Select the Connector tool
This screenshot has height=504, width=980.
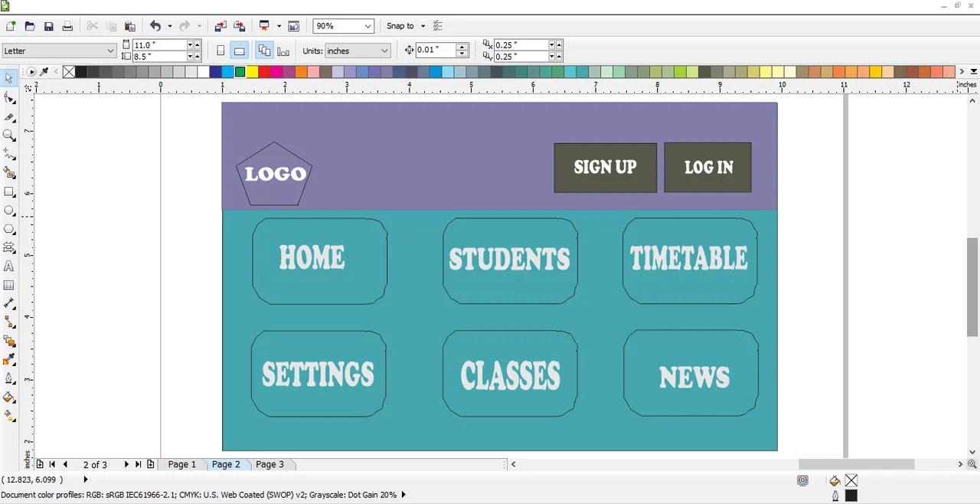[9, 322]
